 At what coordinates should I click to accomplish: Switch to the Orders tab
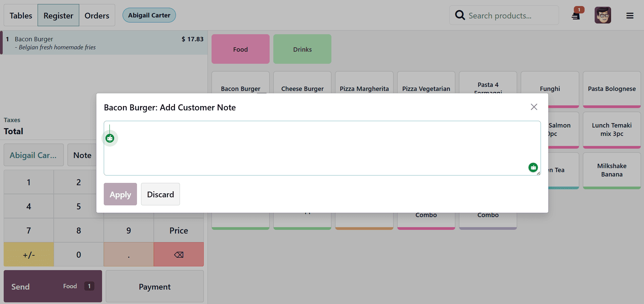97,15
